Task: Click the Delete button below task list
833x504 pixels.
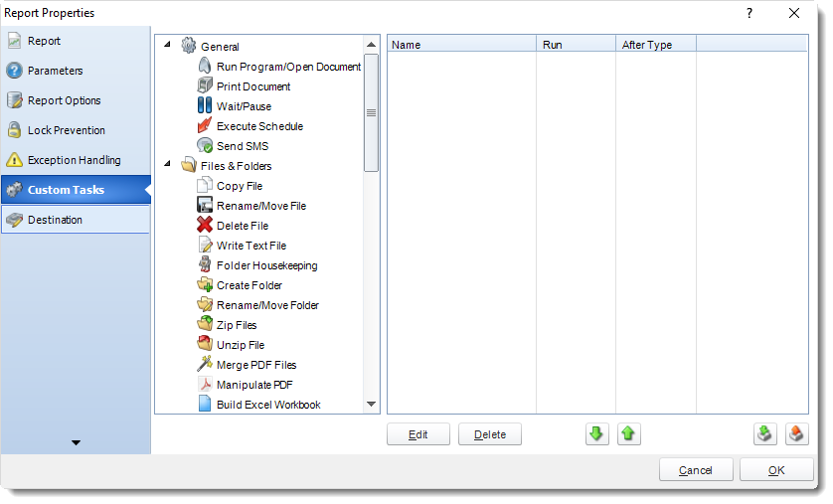Action: coord(490,434)
